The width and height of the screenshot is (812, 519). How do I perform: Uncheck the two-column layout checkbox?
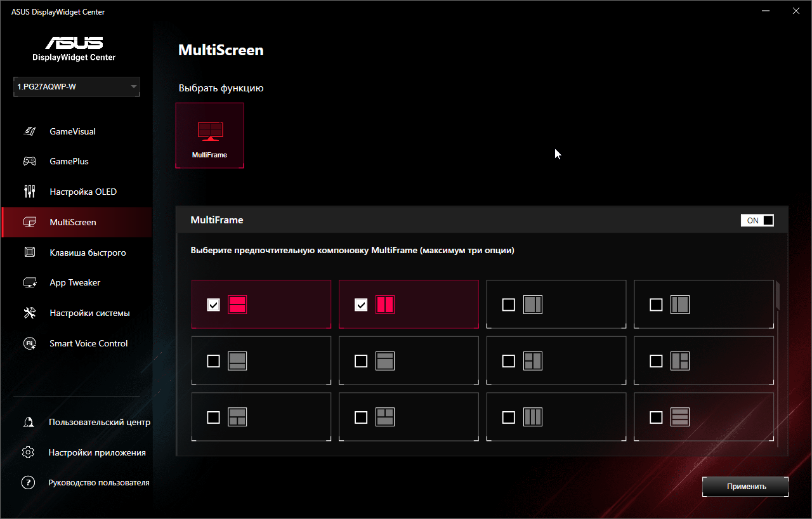(x=361, y=305)
